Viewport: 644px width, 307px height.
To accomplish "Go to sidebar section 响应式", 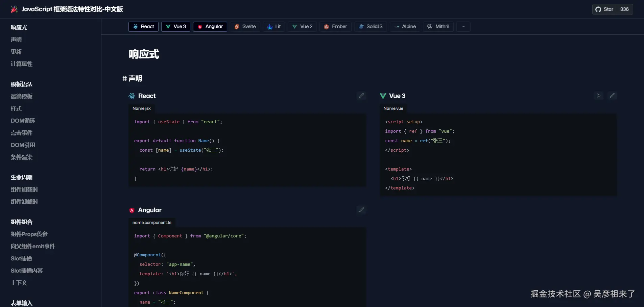I will [19, 27].
